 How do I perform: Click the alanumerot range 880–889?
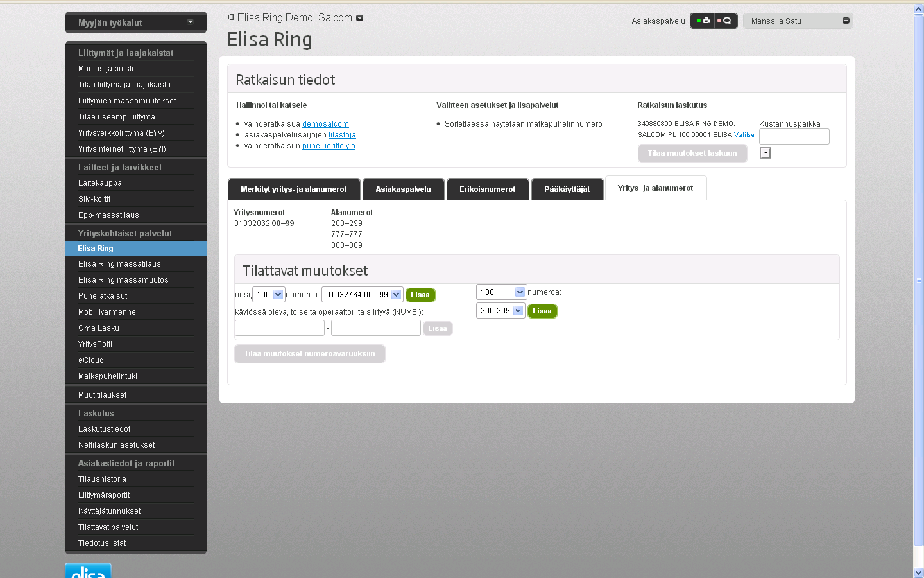click(x=346, y=245)
